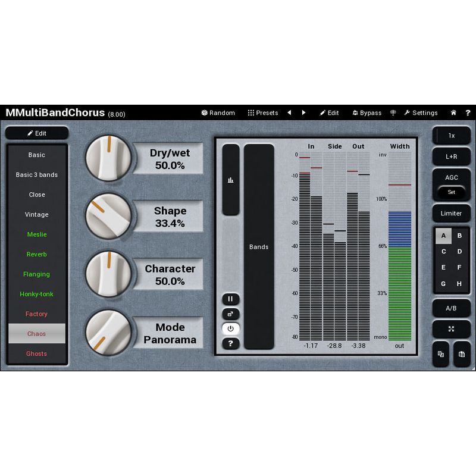
Task: Click the Width meter 'out' label
Action: 399,346
